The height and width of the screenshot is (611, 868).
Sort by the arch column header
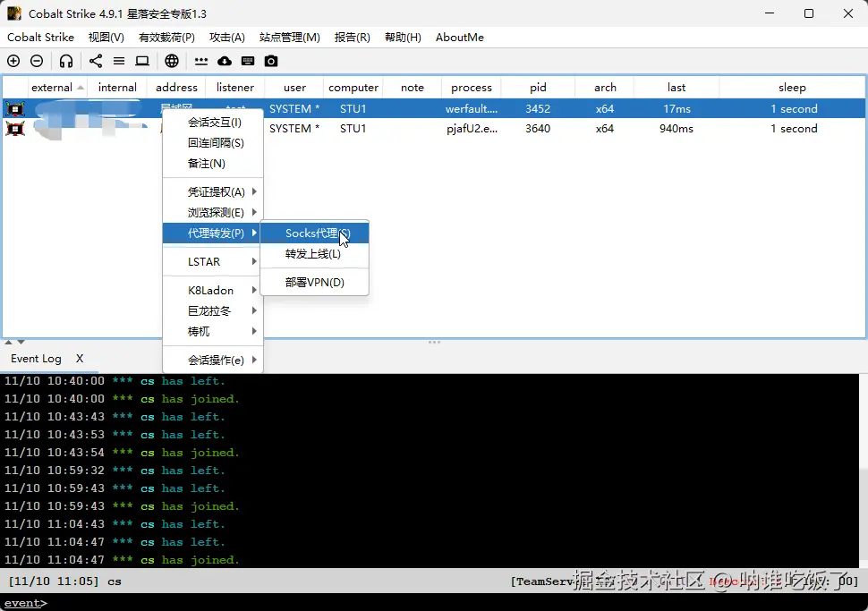pos(605,88)
